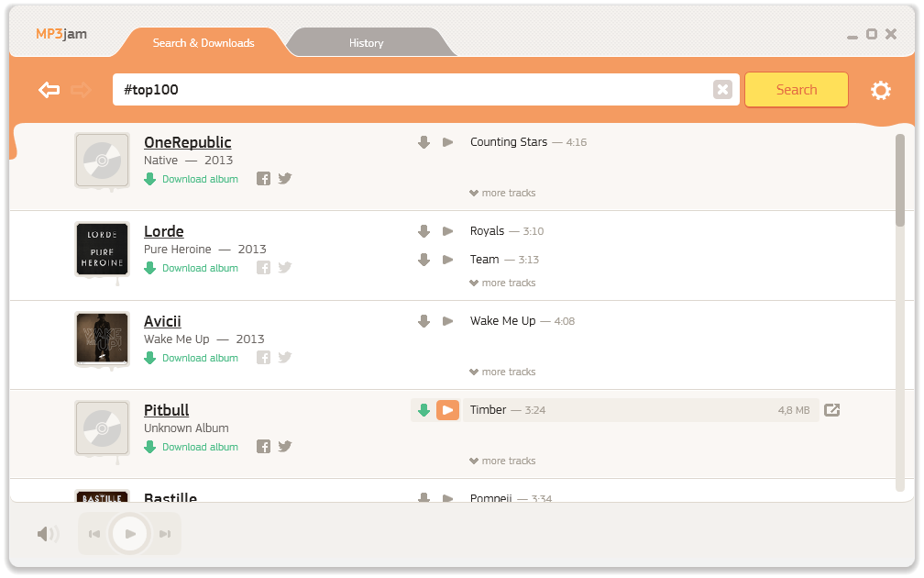Click the back navigation arrow
Image resolution: width=924 pixels, height=578 pixels.
pyautogui.click(x=49, y=90)
